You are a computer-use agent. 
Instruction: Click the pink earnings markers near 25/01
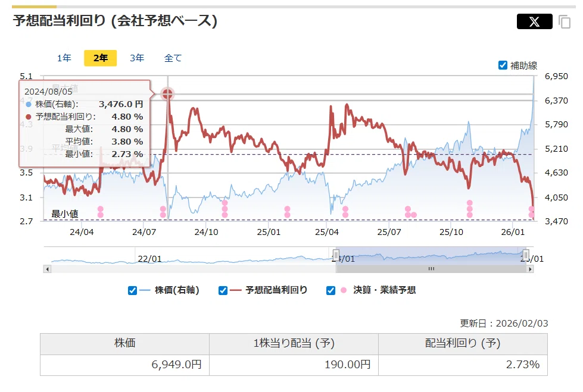(x=287, y=212)
